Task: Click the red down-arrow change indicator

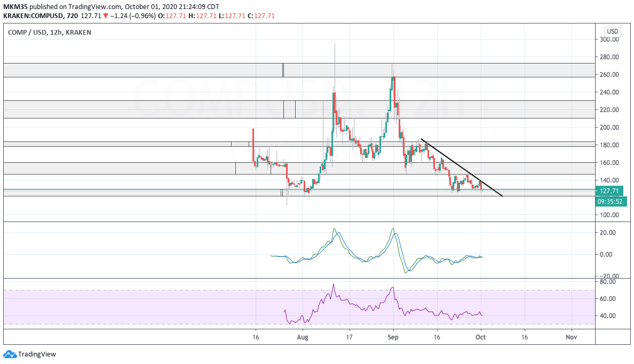Action: [x=106, y=16]
